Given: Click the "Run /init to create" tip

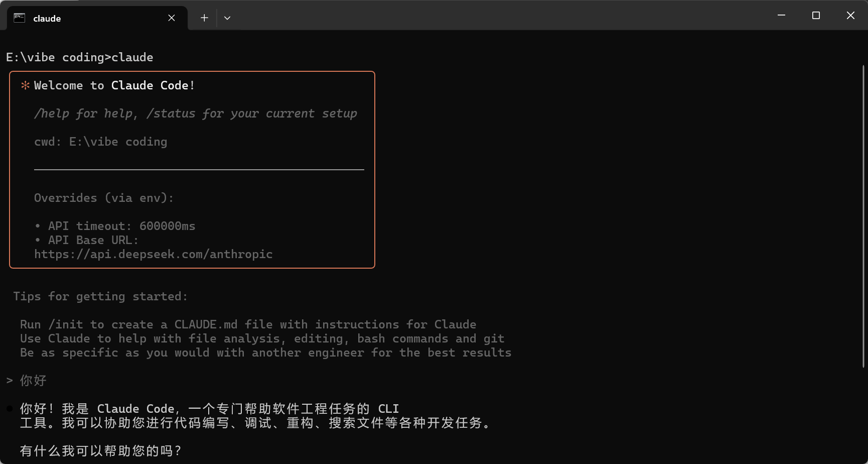Looking at the screenshot, I should [x=248, y=324].
